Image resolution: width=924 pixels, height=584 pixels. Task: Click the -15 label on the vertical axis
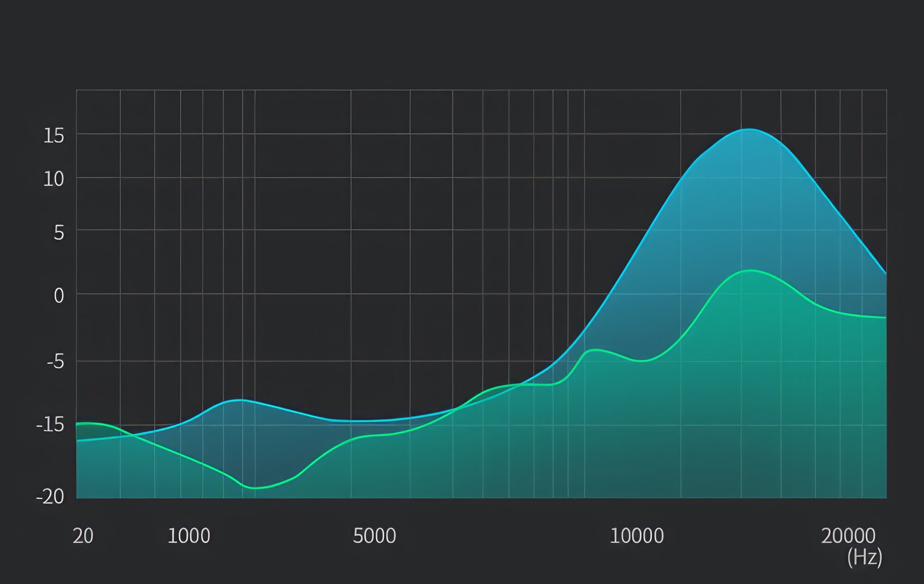pyautogui.click(x=50, y=425)
